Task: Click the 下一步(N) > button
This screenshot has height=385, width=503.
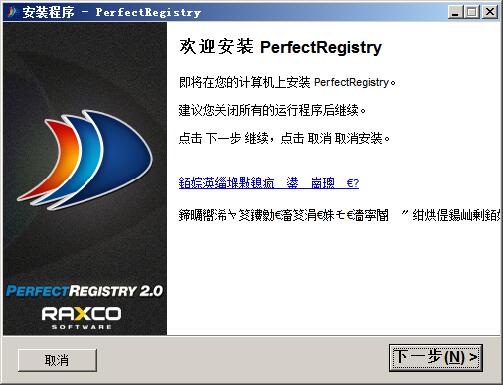Action: tap(436, 358)
